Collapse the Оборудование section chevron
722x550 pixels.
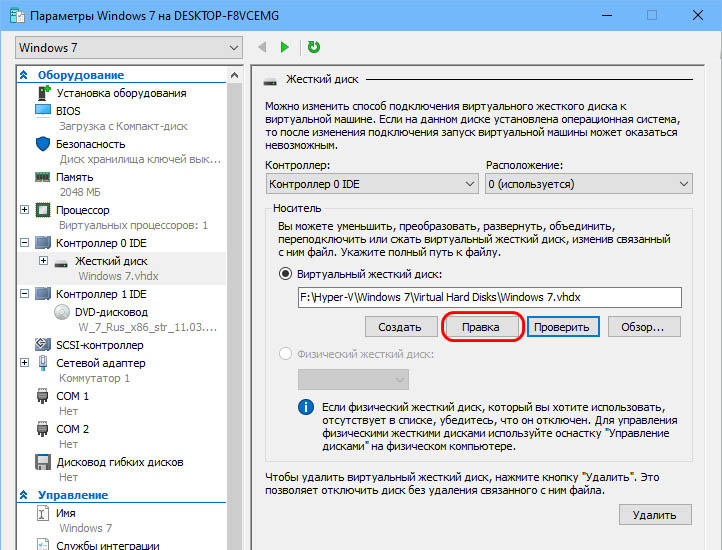click(x=24, y=75)
